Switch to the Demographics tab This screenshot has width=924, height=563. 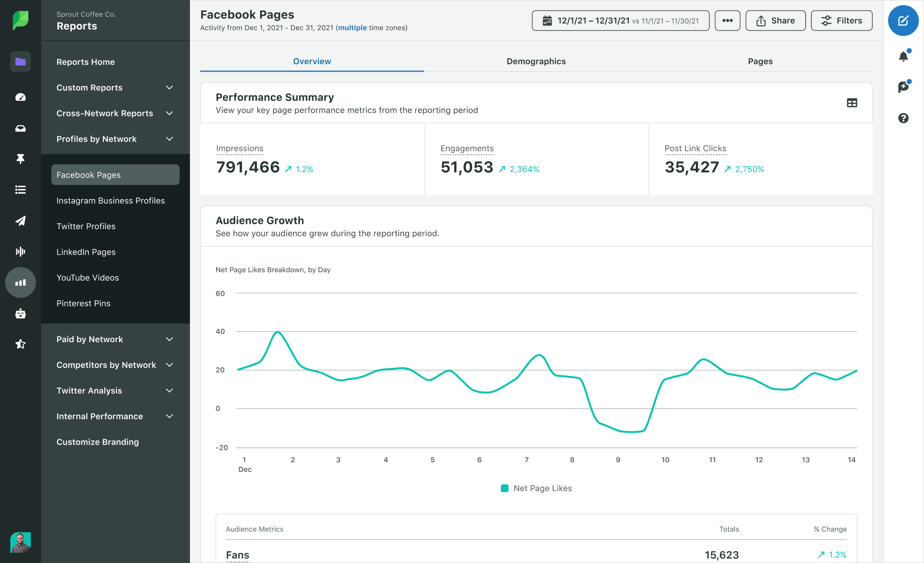[x=536, y=61]
